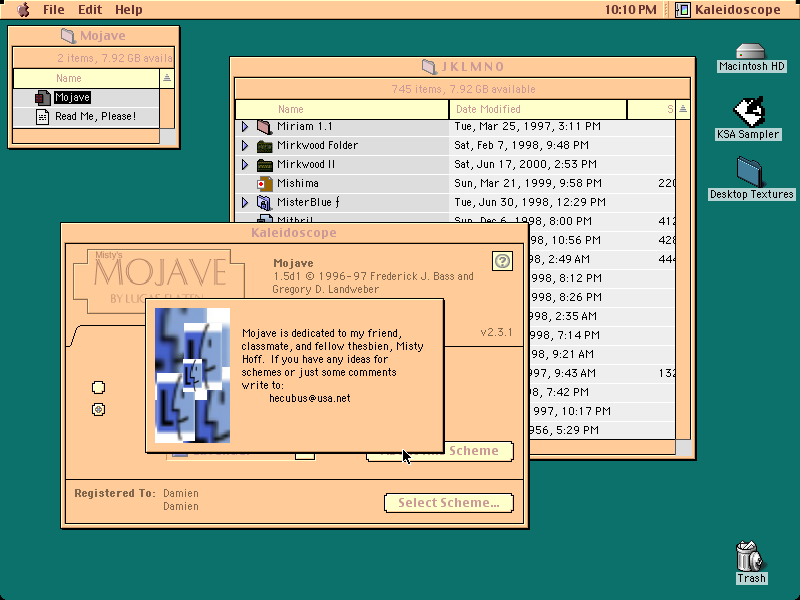Click the Select Scheme... button

tap(448, 503)
